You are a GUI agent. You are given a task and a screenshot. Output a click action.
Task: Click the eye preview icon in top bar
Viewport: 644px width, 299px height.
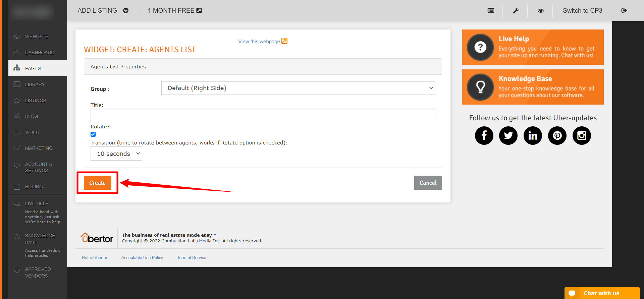pos(541,10)
